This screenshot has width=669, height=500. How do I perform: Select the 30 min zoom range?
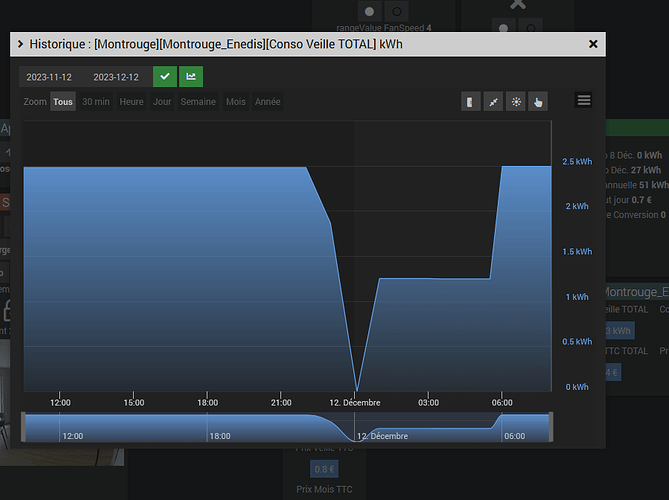96,102
